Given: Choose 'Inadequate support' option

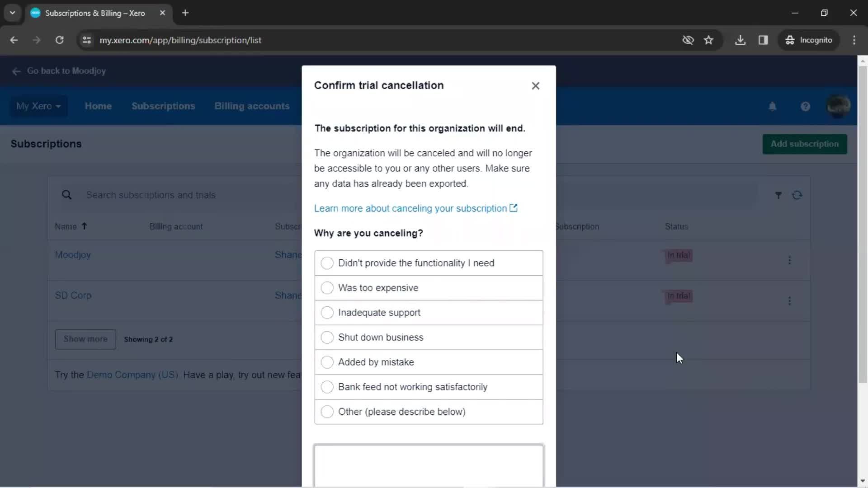Looking at the screenshot, I should pyautogui.click(x=429, y=313).
